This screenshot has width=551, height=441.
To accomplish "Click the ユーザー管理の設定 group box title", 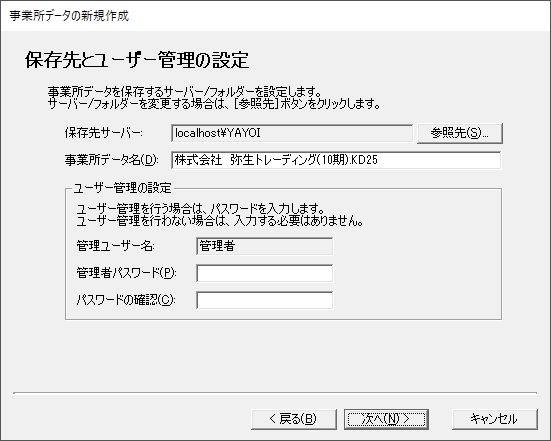I will (x=122, y=188).
